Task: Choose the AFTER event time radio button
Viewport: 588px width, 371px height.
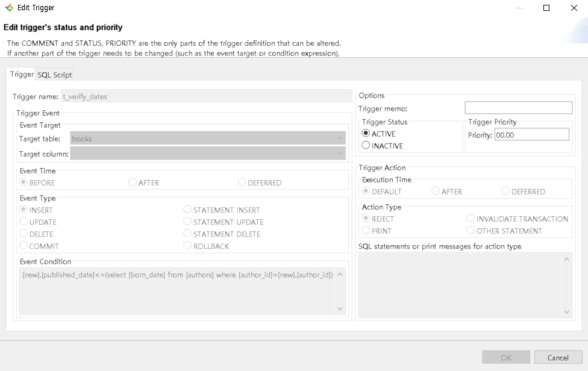Action: (x=133, y=182)
